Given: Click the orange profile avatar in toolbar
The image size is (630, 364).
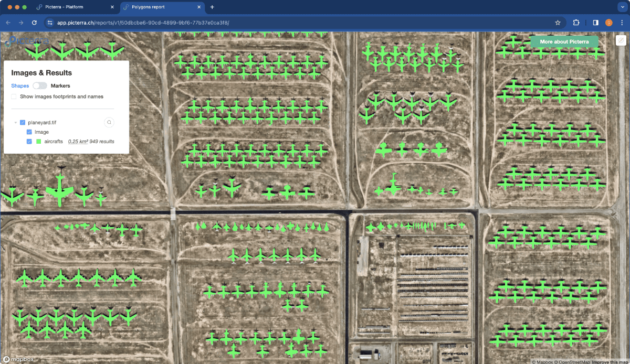Looking at the screenshot, I should pos(609,23).
